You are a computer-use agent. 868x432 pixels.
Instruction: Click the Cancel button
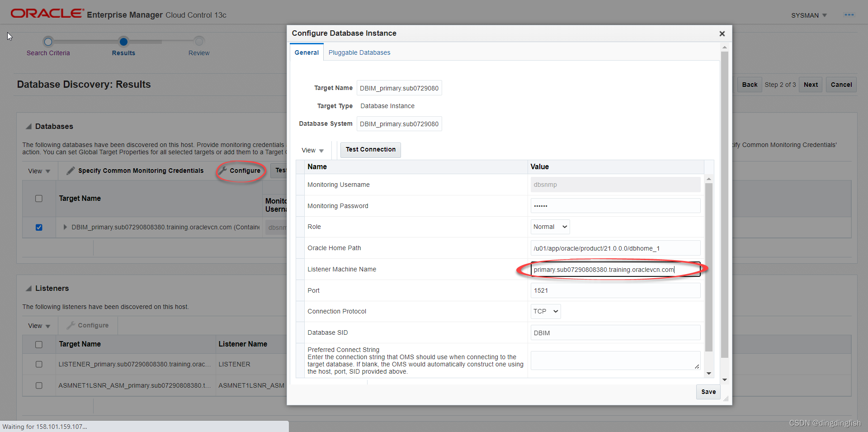click(x=841, y=85)
